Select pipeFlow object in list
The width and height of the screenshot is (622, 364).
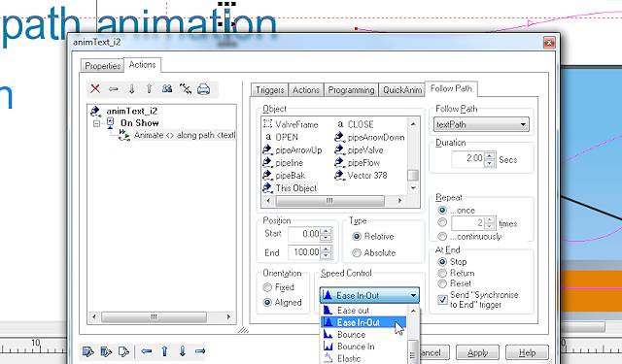[x=357, y=163]
